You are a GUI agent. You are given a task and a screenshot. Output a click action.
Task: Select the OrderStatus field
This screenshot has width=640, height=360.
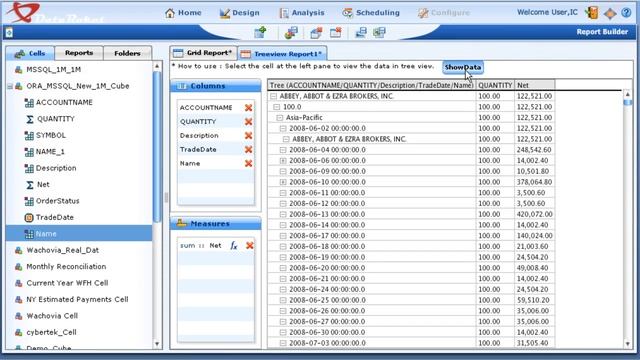click(58, 201)
